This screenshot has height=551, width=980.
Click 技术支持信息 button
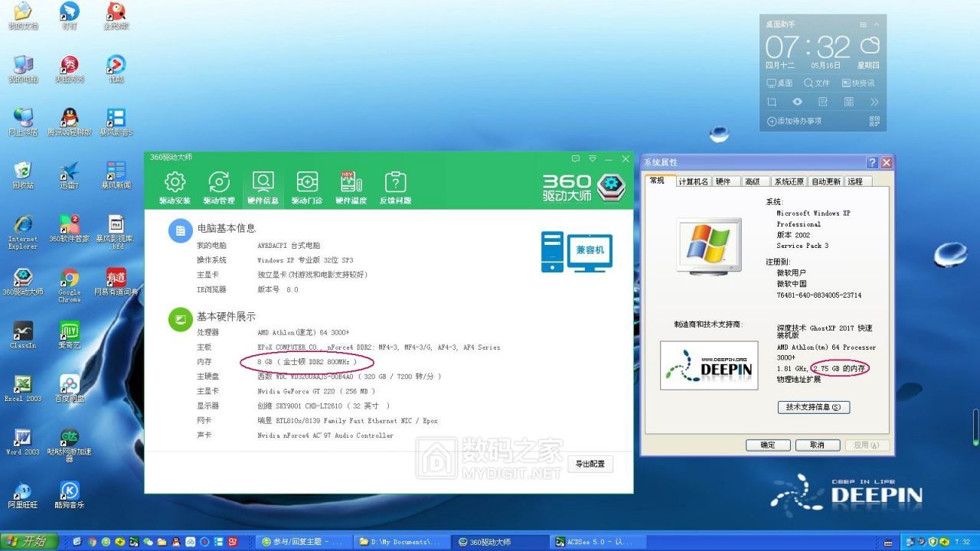813,407
